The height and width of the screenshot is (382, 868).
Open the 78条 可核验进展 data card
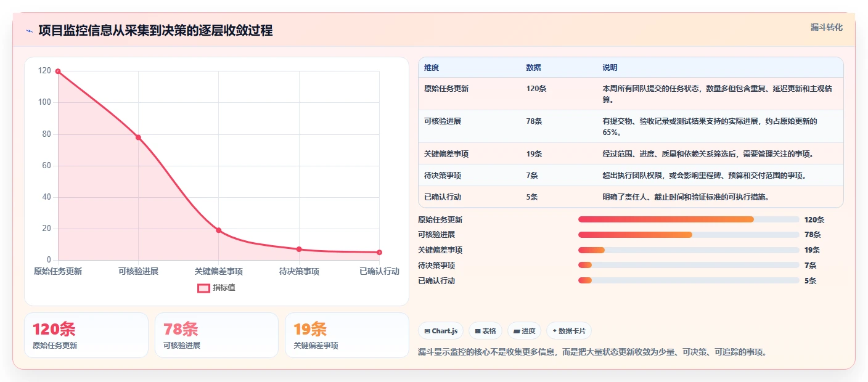(216, 335)
